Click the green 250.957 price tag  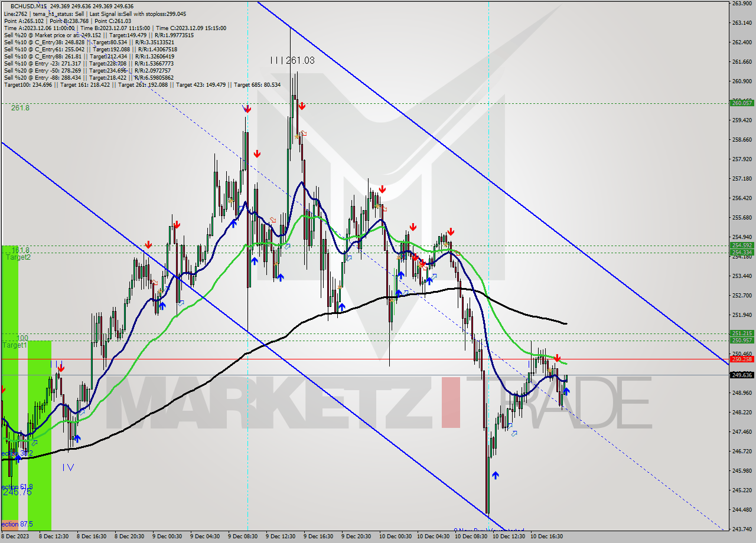coord(742,340)
